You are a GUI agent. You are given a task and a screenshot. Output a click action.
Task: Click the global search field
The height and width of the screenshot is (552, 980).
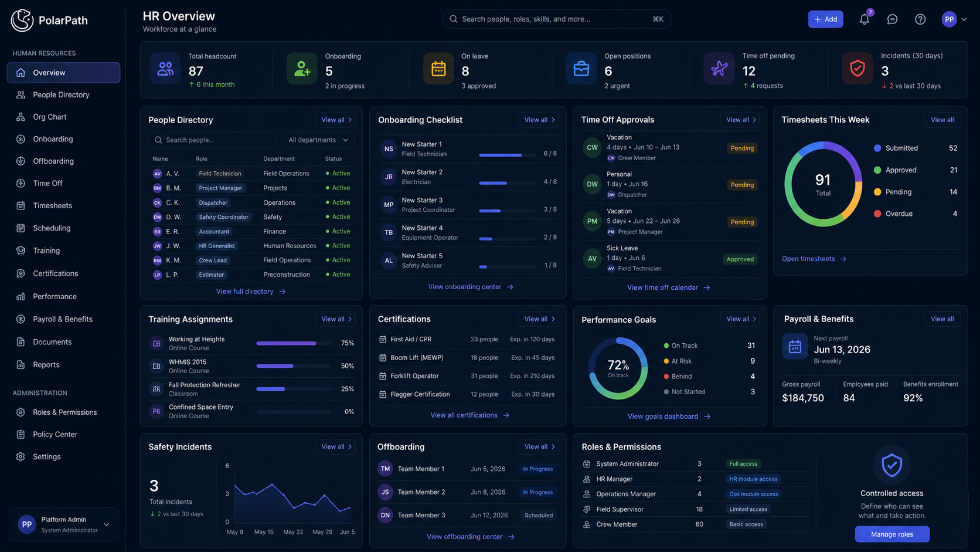[x=556, y=19]
